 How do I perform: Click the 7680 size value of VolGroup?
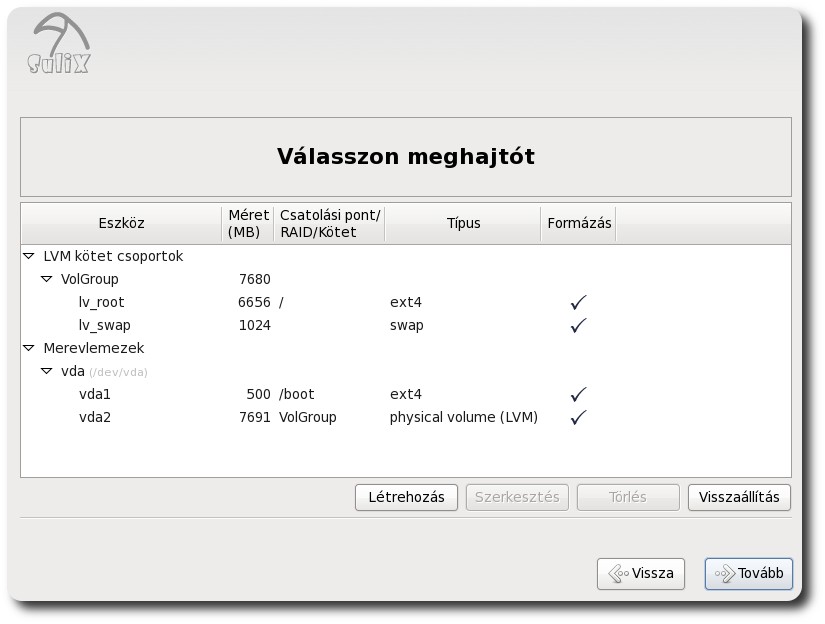[x=255, y=279]
